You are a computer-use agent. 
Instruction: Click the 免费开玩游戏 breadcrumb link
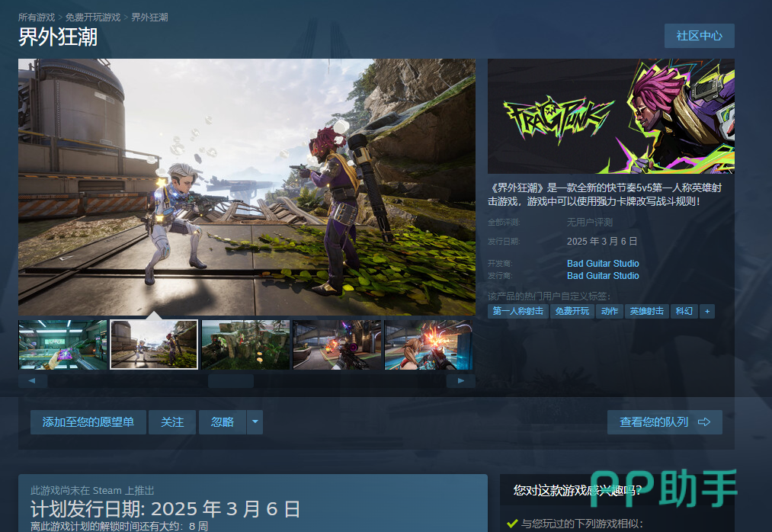click(x=93, y=18)
